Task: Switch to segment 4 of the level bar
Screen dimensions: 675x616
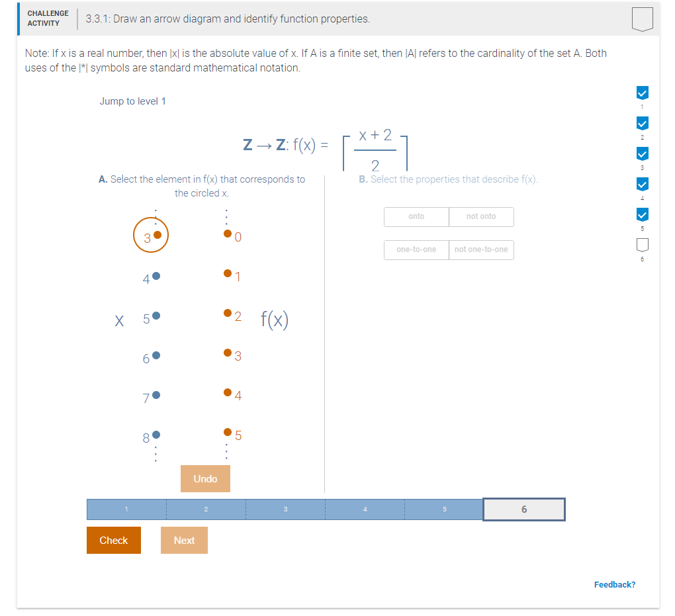Action: (x=365, y=509)
